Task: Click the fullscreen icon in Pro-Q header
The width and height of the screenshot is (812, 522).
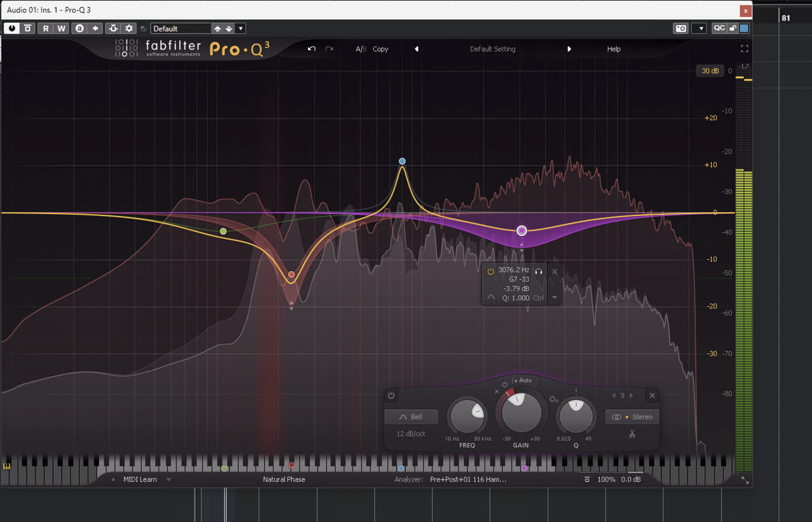Action: tap(744, 49)
